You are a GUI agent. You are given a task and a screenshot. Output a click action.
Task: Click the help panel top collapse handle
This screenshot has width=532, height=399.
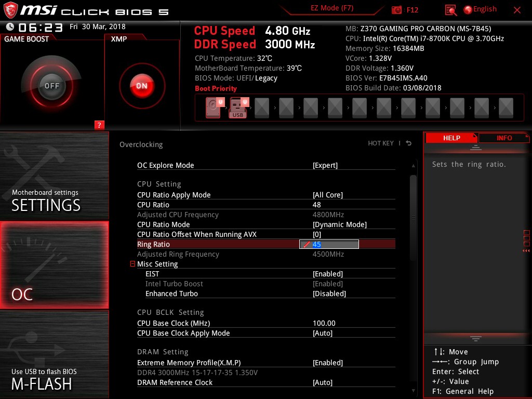point(476,148)
